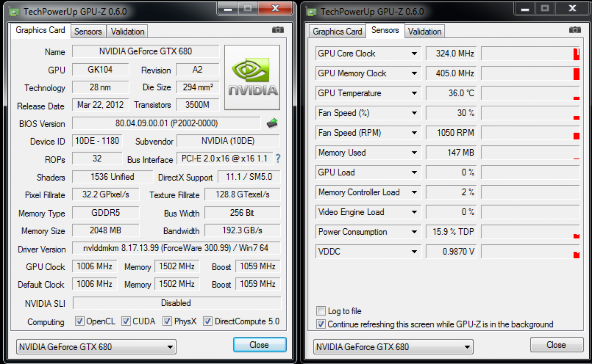The image size is (592, 364).
Task: Click the NVIDIA SLI Disabled field
Action: point(177,303)
